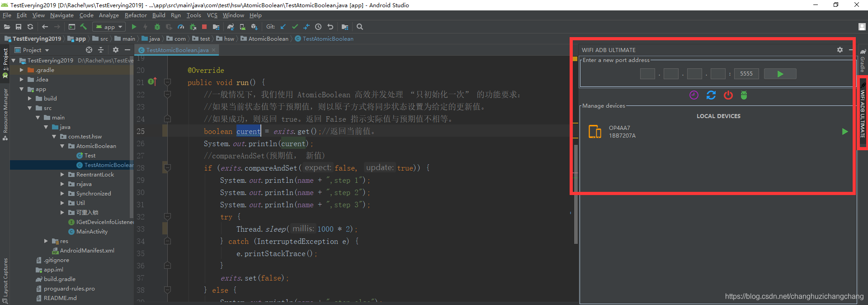Open the VCS menu
Screen dimensions: 868x305
pos(212,15)
